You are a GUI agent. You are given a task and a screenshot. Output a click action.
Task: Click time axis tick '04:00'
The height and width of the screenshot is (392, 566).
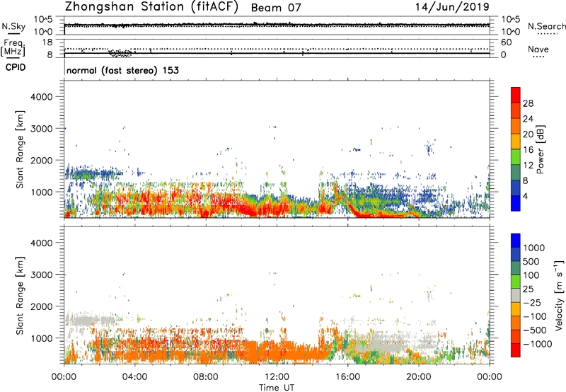click(134, 377)
